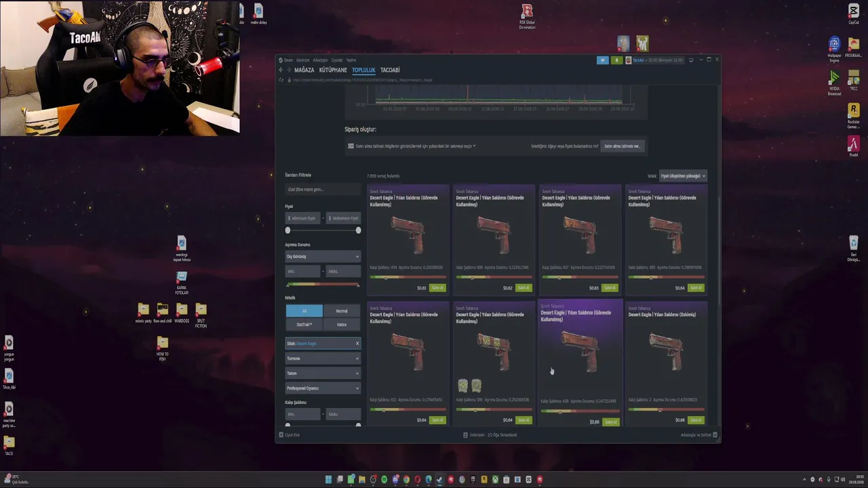Open the Arkadaşlar menu
The height and width of the screenshot is (488, 868).
(x=320, y=60)
